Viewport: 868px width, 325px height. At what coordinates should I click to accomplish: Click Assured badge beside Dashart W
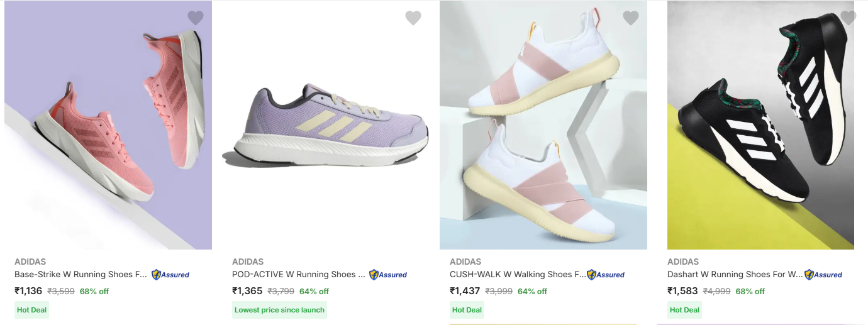coord(823,275)
